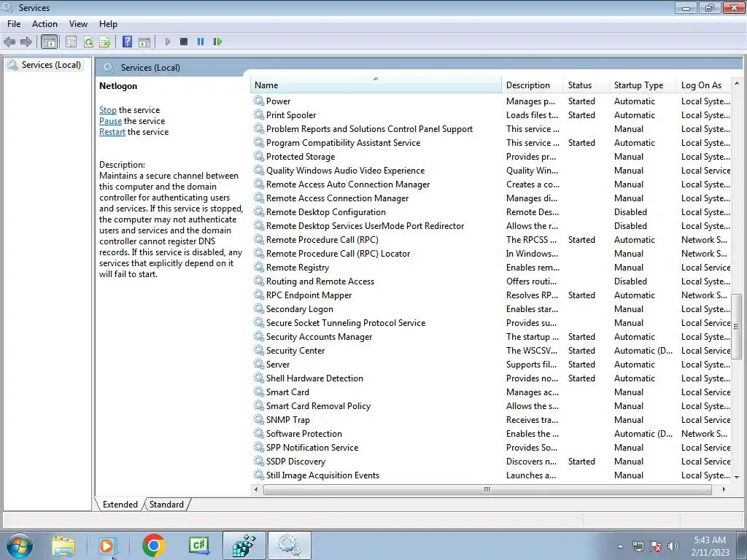Open the Help menu
The width and height of the screenshot is (747, 560).
pos(108,24)
